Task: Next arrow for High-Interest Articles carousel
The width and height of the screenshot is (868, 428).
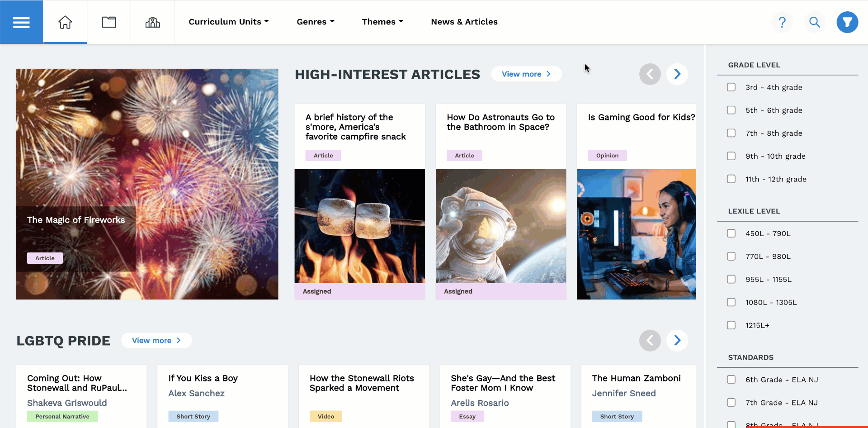Action: pyautogui.click(x=677, y=74)
